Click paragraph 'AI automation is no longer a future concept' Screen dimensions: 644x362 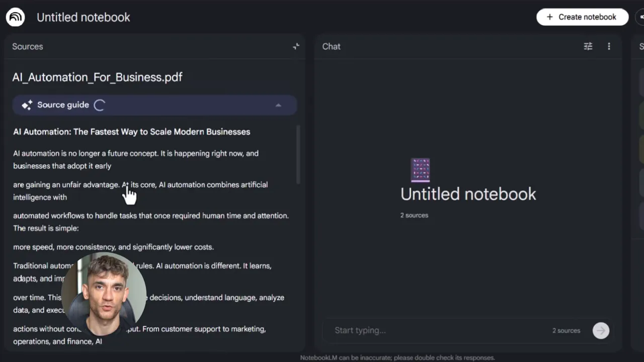(x=136, y=159)
